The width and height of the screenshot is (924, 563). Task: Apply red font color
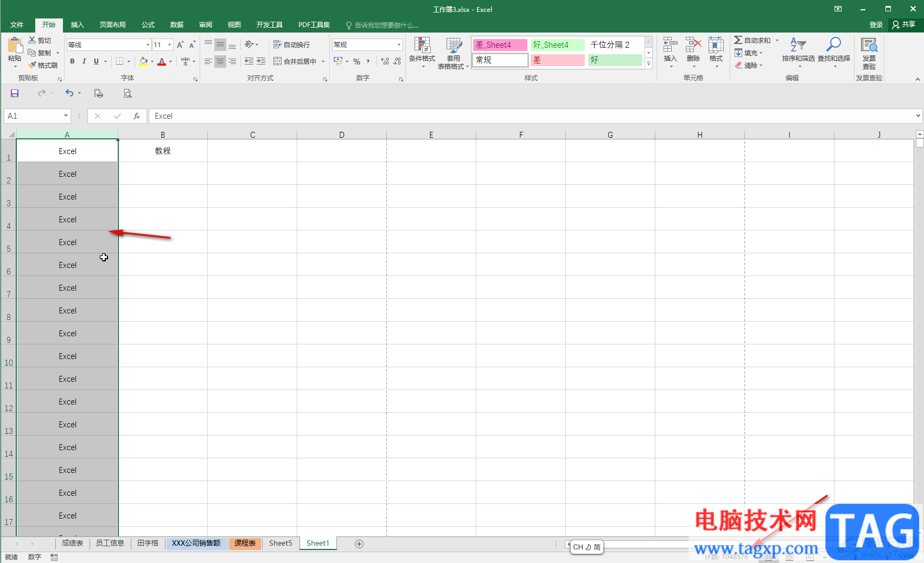pyautogui.click(x=162, y=62)
